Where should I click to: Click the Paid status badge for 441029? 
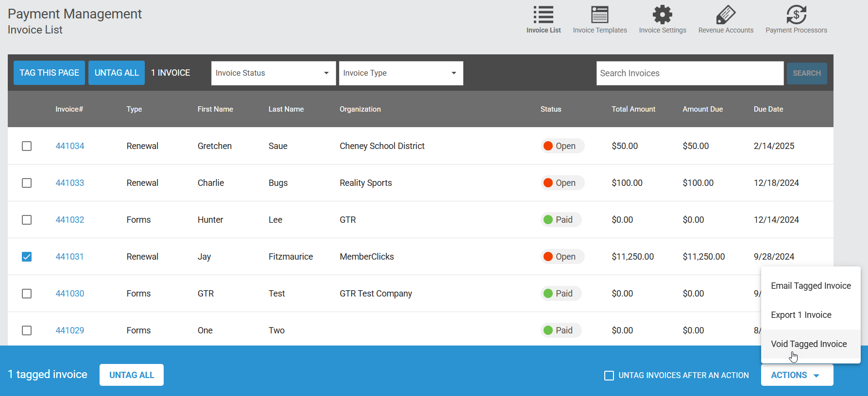[x=561, y=330]
